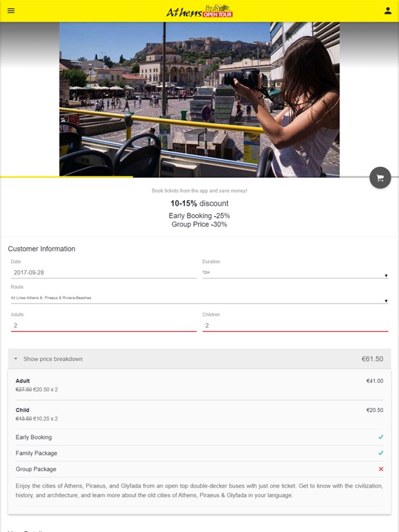Open the Duration dropdown showing 72H
Image resolution: width=399 pixels, height=532 pixels.
coord(295,273)
